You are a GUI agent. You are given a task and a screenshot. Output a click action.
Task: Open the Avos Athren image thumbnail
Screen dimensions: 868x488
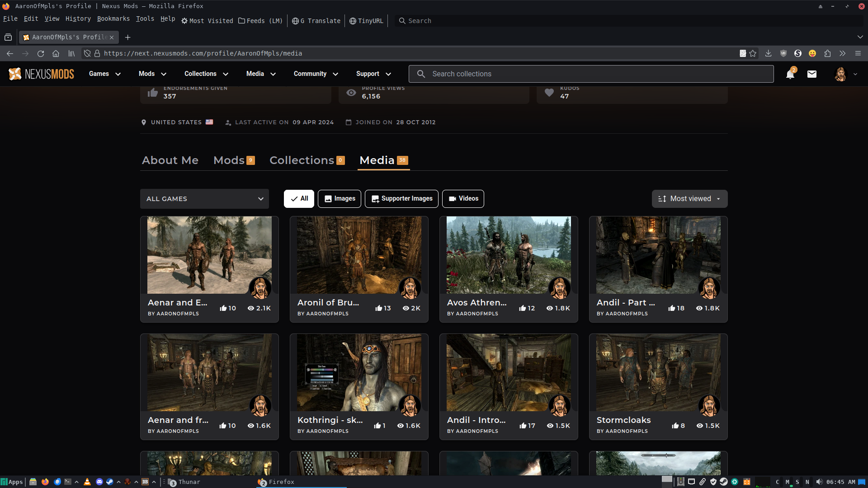tap(509, 255)
